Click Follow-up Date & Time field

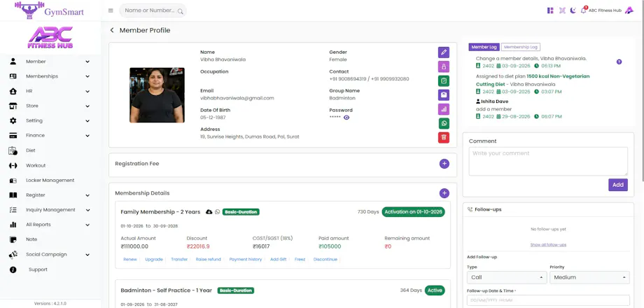(548, 300)
